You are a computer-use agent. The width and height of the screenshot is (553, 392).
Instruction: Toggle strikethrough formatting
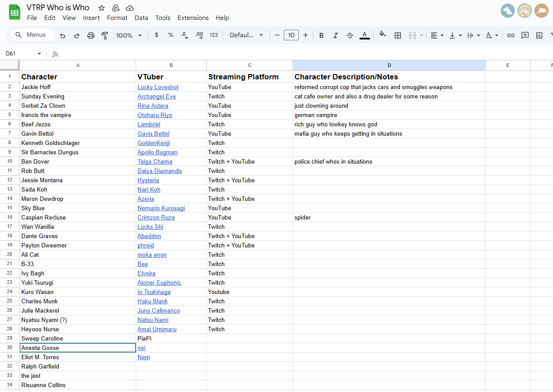pos(350,35)
